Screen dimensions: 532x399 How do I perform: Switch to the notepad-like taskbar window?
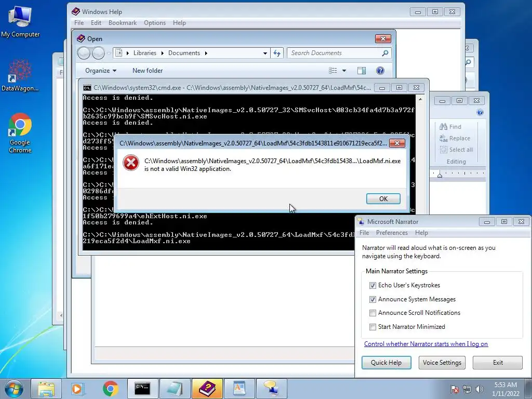pos(175,389)
